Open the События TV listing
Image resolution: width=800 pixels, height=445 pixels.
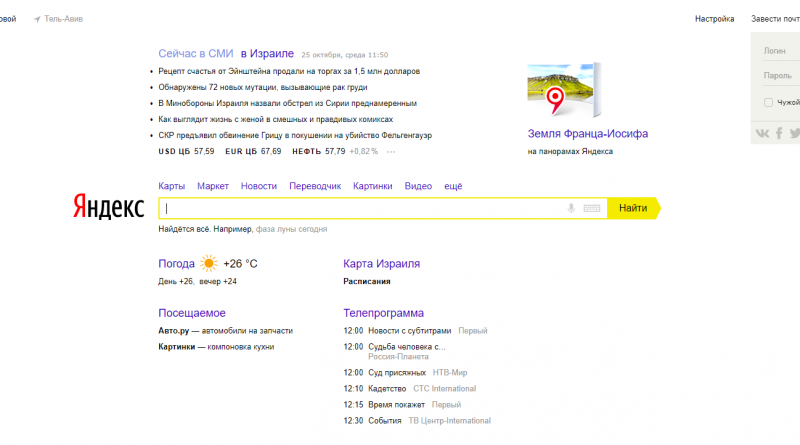(385, 421)
